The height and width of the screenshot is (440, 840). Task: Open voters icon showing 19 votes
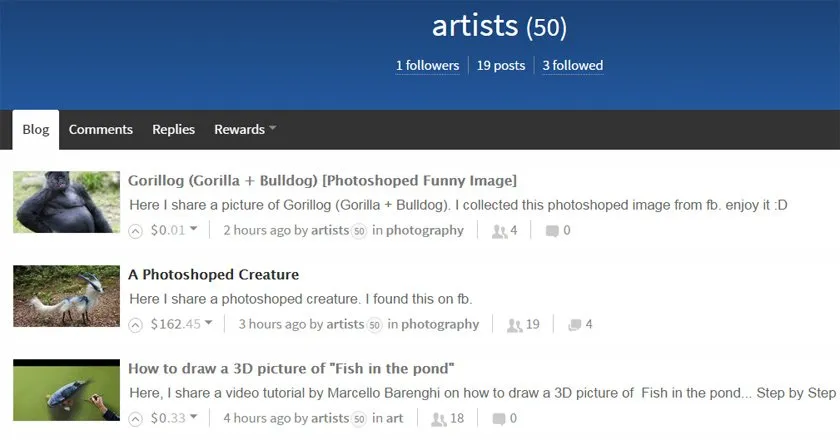[514, 325]
